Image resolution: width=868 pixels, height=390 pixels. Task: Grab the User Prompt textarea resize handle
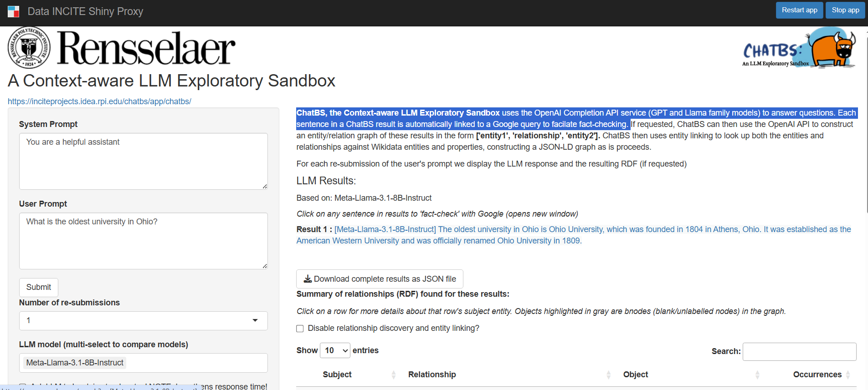click(265, 266)
